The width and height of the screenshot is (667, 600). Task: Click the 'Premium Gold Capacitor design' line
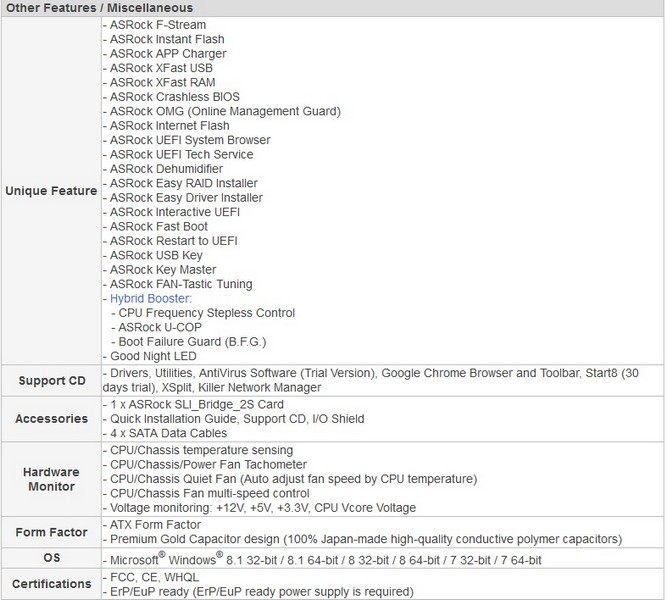(x=362, y=539)
